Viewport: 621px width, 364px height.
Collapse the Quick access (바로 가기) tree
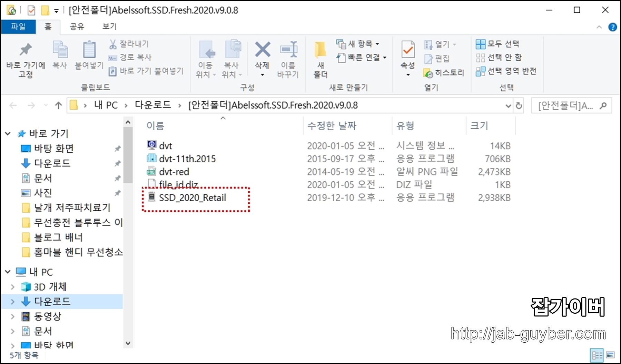point(8,133)
